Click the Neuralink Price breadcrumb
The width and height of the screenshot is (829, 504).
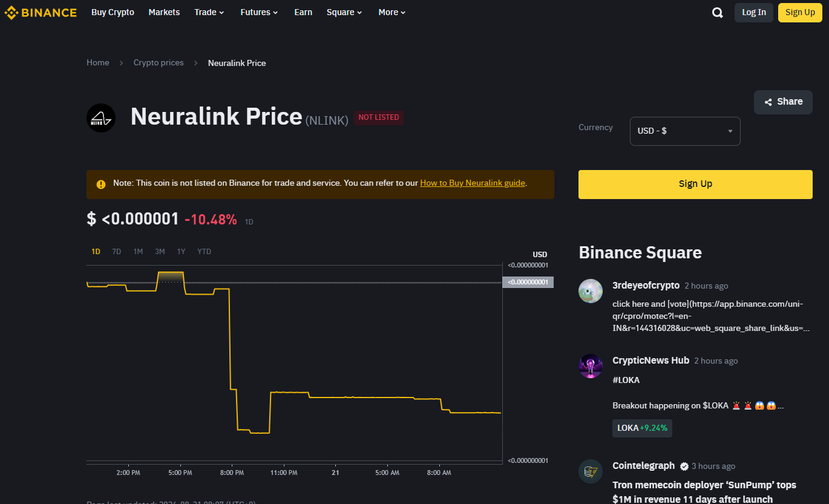(x=237, y=63)
